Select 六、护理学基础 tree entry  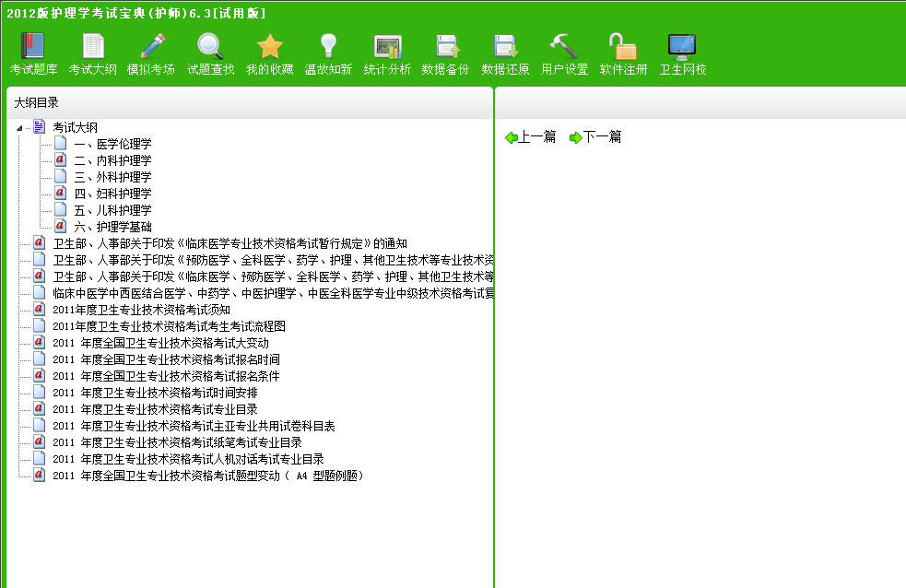point(112,227)
